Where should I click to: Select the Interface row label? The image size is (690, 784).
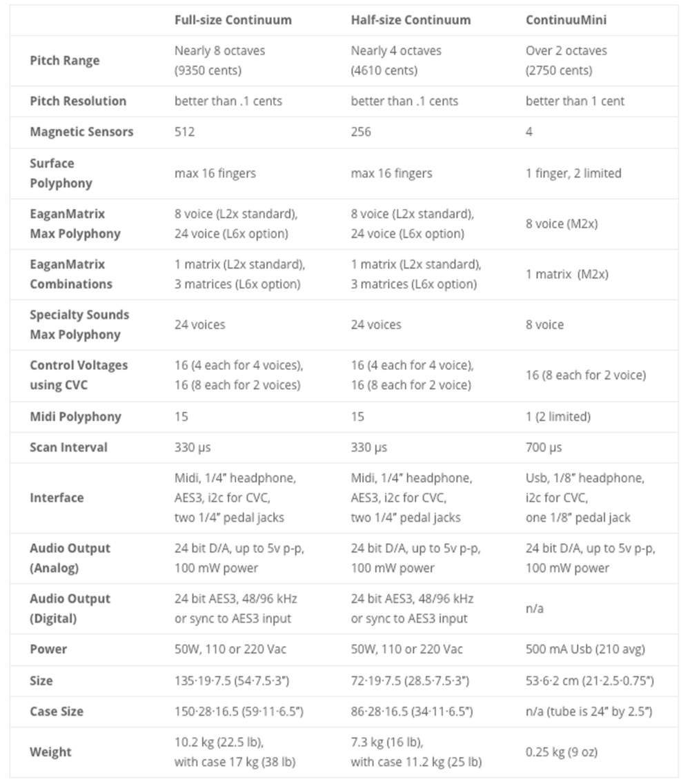57,498
